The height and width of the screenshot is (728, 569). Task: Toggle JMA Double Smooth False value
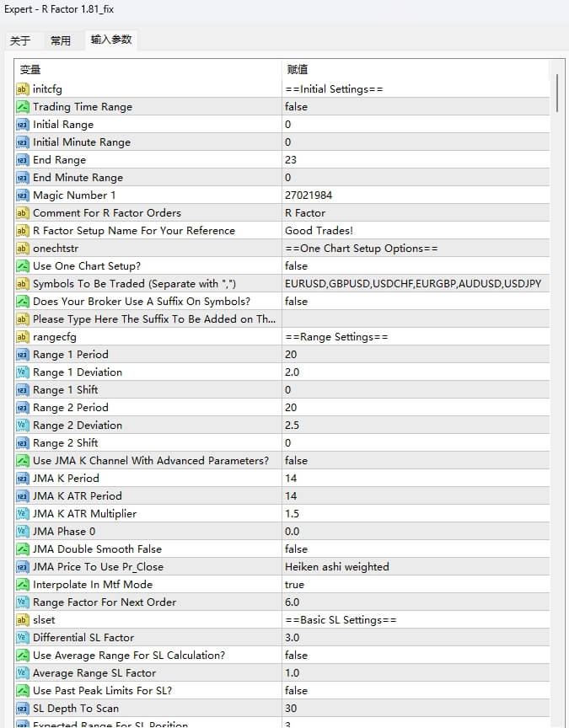[416, 549]
